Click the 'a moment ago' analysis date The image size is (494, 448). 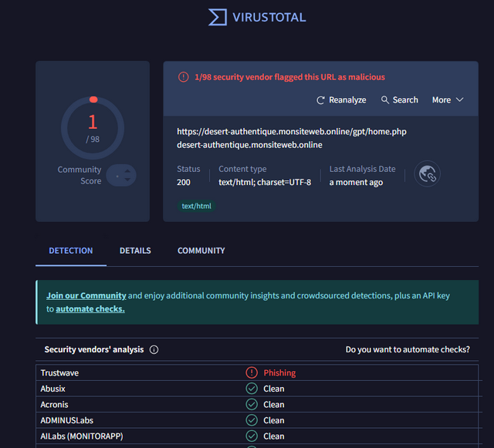(356, 182)
